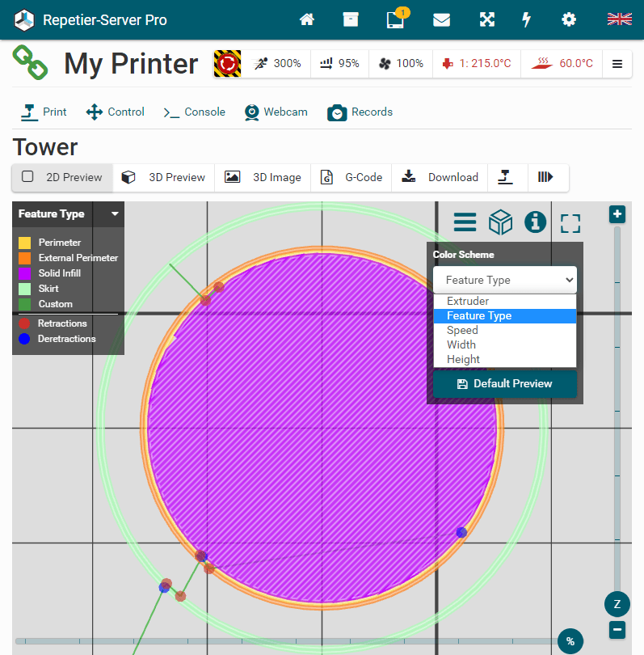Image resolution: width=644 pixels, height=655 pixels.
Task: Click the fullscreen preview icon
Action: tap(570, 222)
